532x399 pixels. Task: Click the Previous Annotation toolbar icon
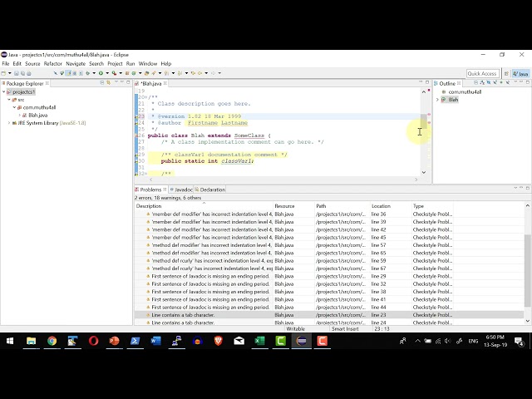pyautogui.click(x=180, y=73)
